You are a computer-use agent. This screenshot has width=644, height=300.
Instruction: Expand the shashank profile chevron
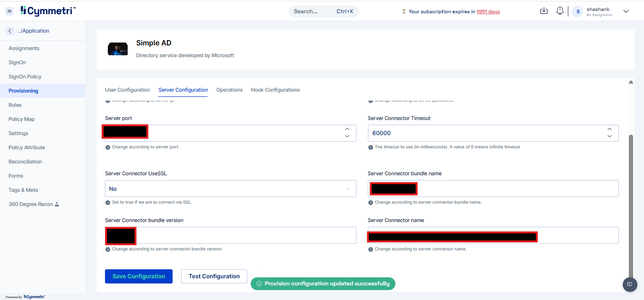pyautogui.click(x=626, y=11)
